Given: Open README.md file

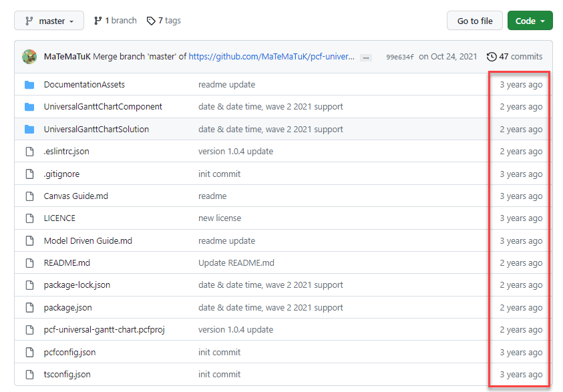Looking at the screenshot, I should tap(67, 263).
